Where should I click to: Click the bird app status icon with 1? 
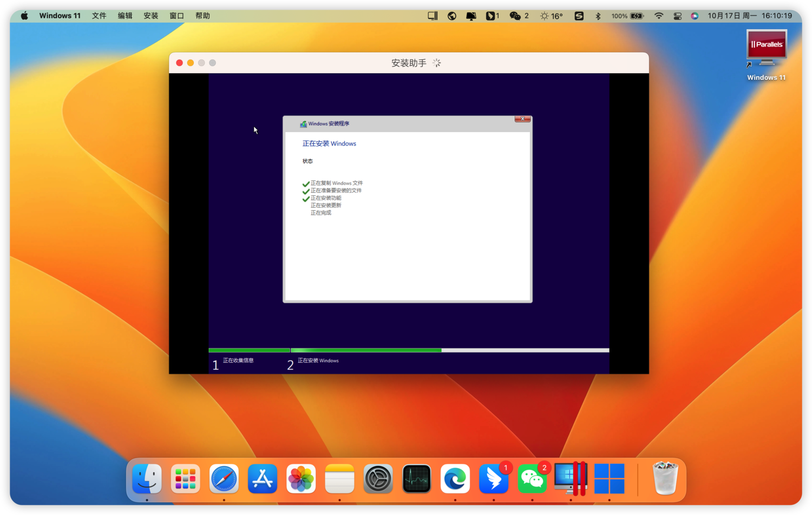coord(493,16)
